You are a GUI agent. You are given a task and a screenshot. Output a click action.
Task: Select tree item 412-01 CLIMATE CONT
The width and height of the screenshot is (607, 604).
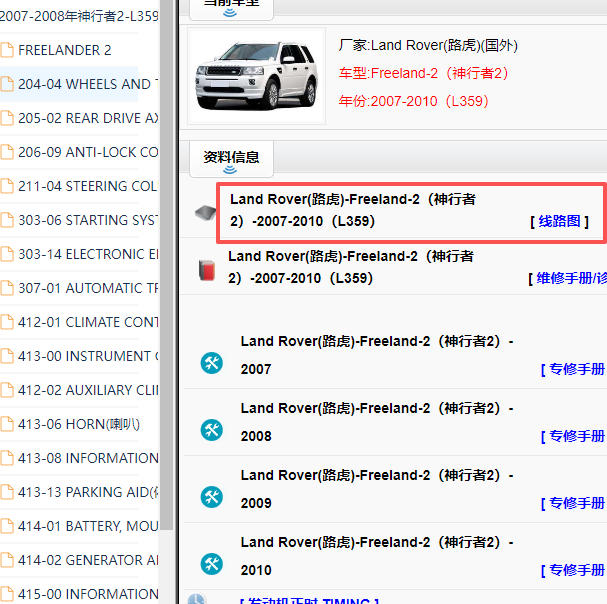(88, 322)
